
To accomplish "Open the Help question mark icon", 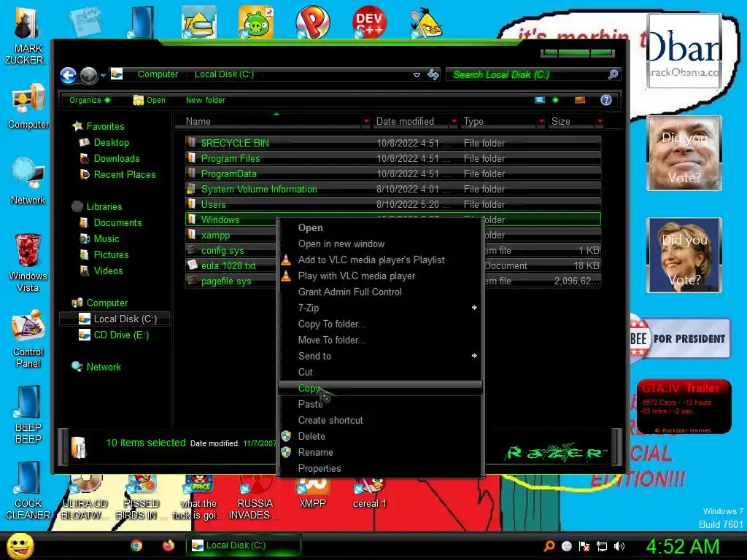I will pos(606,100).
